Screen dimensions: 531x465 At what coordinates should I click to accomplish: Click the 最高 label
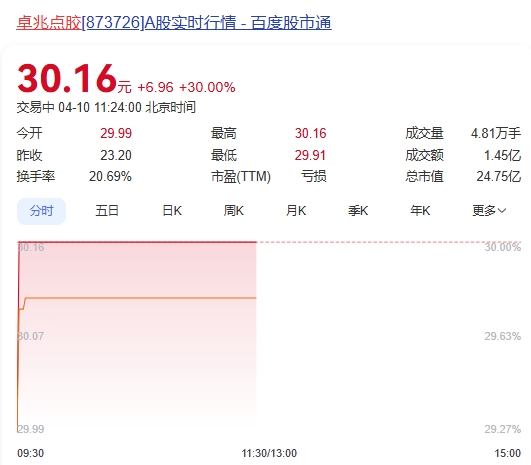(x=224, y=133)
